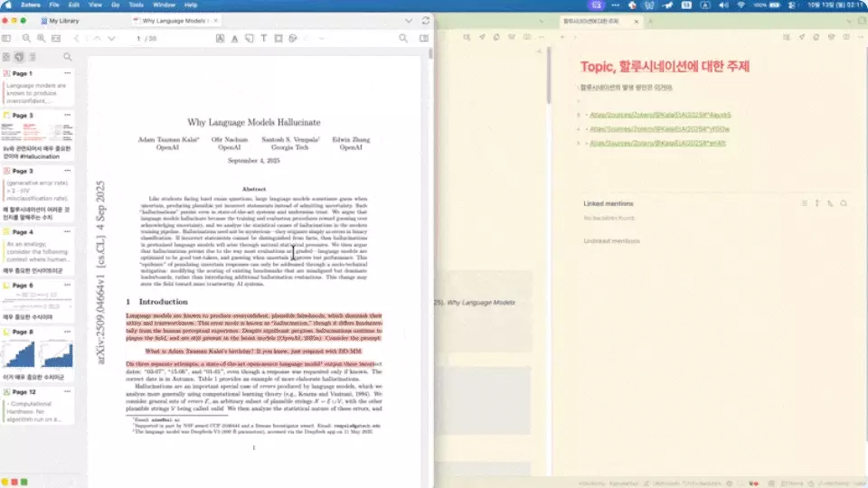868x488 pixels.
Task: Select the Add Note tool
Action: click(250, 38)
